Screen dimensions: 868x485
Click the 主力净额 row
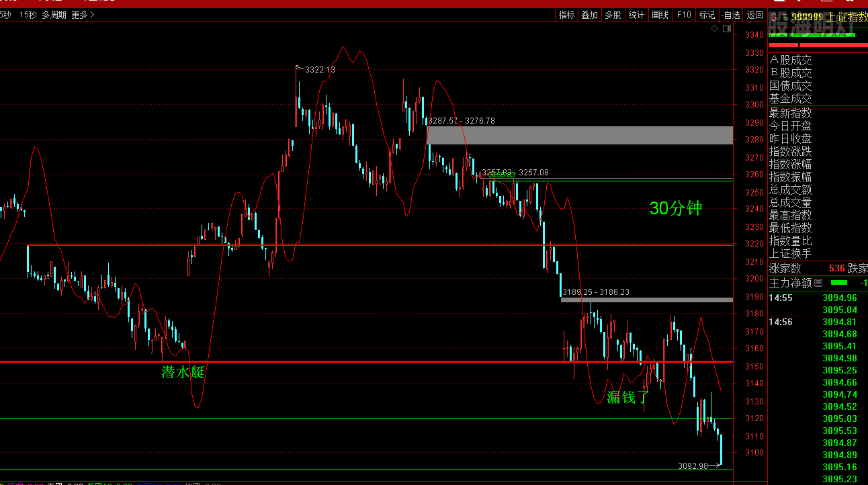[818, 283]
